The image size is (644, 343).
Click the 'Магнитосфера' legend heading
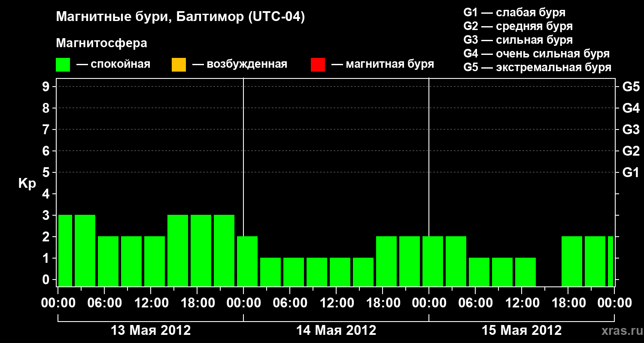[102, 43]
